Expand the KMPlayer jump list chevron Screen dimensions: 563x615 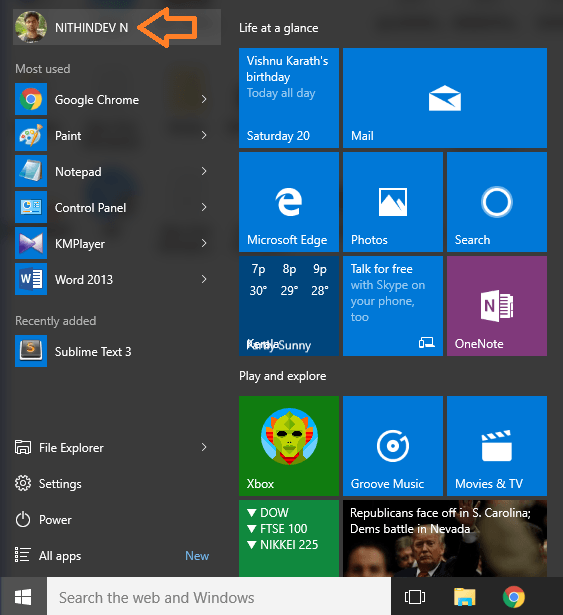pos(204,243)
